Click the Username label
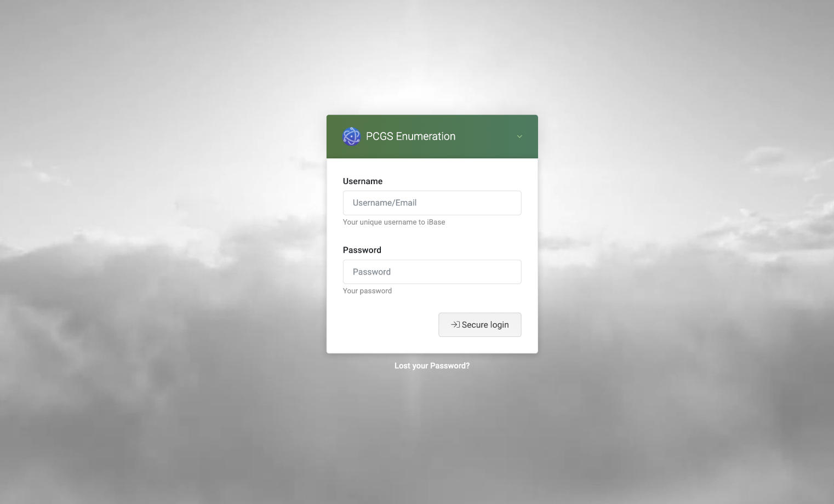Screen dimensions: 834x504 click(363, 181)
